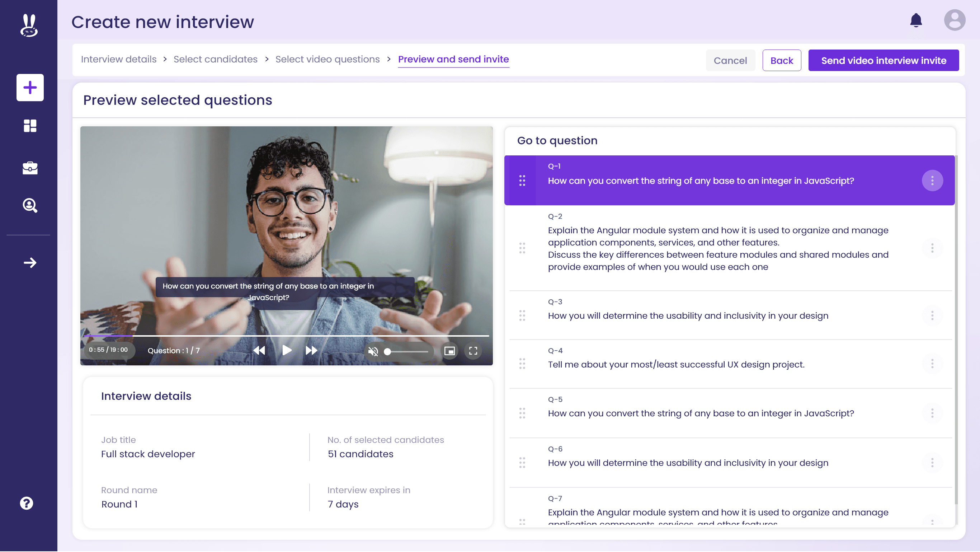Expand the sidebar with the arrow icon
This screenshot has width=980, height=552.
tap(30, 263)
